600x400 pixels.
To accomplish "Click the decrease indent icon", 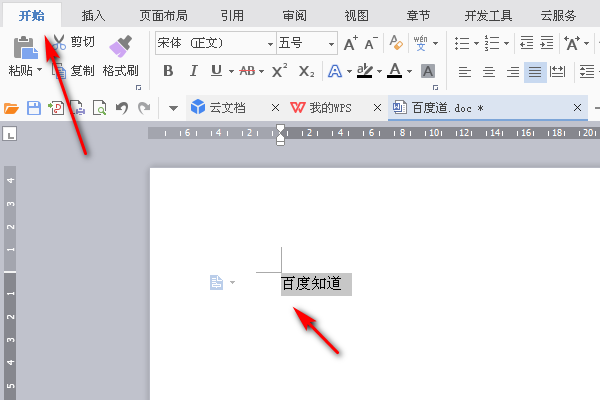I will pyautogui.click(x=527, y=43).
